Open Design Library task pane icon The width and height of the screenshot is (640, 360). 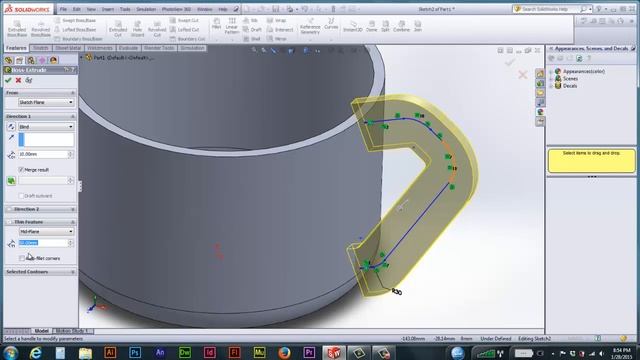tap(540, 84)
